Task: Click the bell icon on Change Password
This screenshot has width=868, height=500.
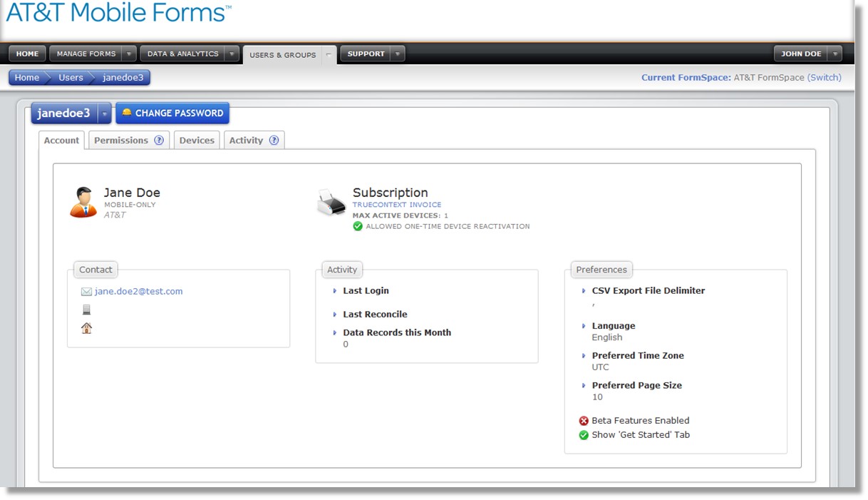Action: pos(127,113)
